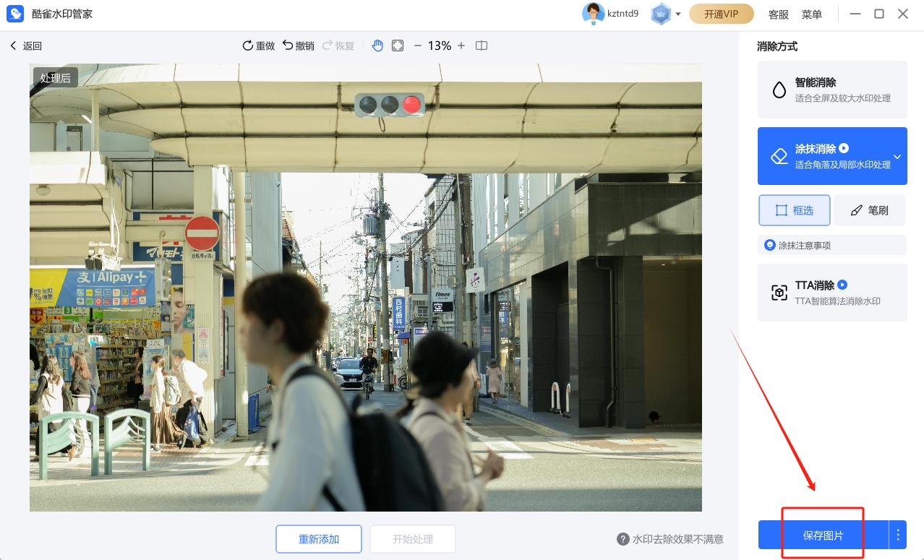Click the zoom out minus icon
This screenshot has height=560, width=924.
point(417,46)
